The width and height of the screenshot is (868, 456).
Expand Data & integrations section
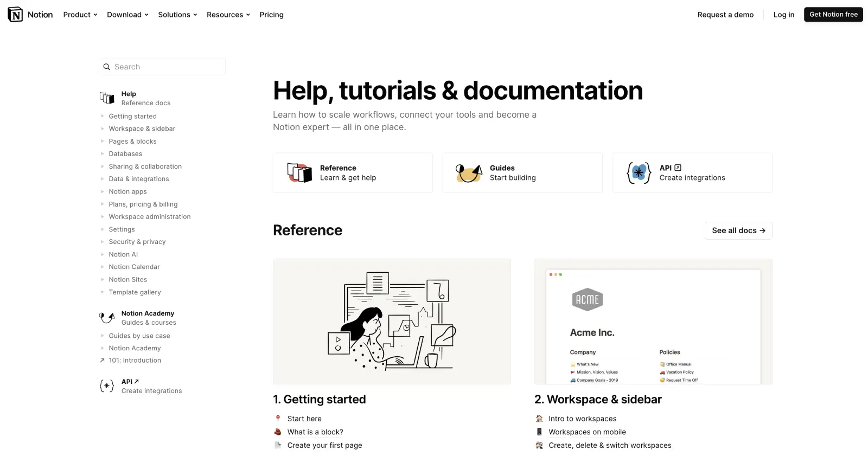[102, 179]
